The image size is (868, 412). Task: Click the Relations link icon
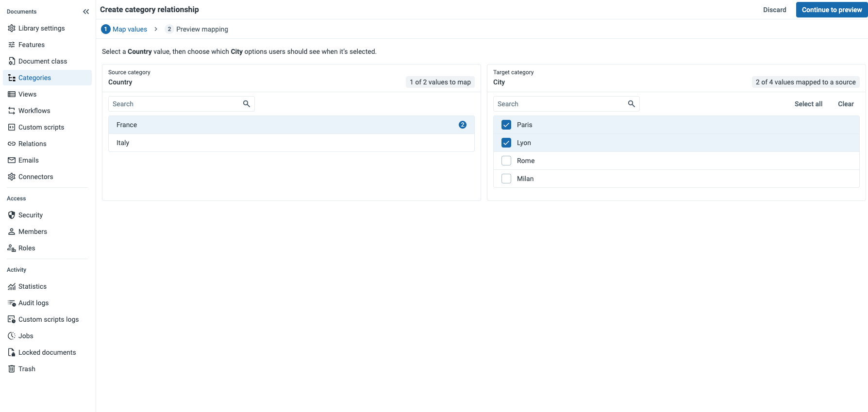pos(12,144)
